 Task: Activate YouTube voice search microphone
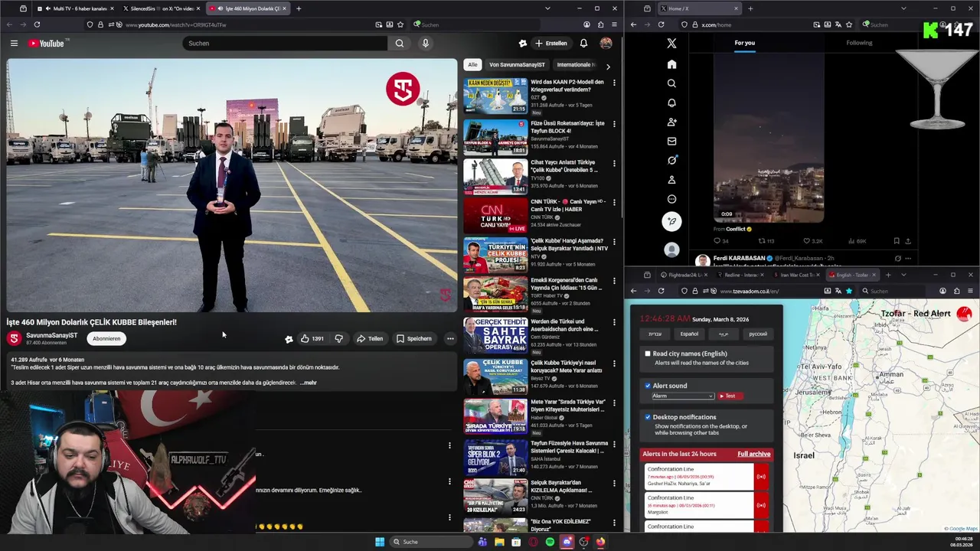click(426, 44)
